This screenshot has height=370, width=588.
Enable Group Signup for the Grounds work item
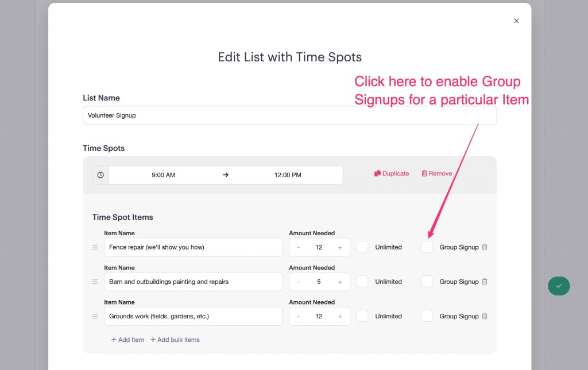pyautogui.click(x=427, y=316)
